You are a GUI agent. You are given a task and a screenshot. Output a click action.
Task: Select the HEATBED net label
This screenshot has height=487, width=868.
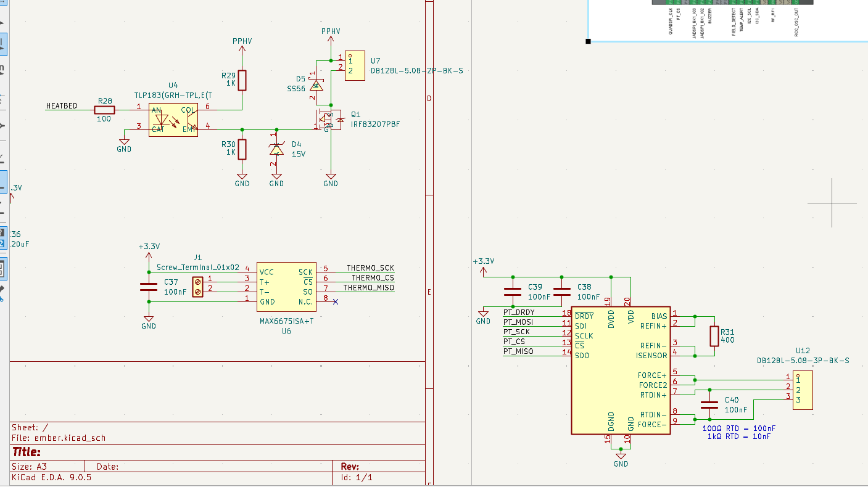[62, 106]
